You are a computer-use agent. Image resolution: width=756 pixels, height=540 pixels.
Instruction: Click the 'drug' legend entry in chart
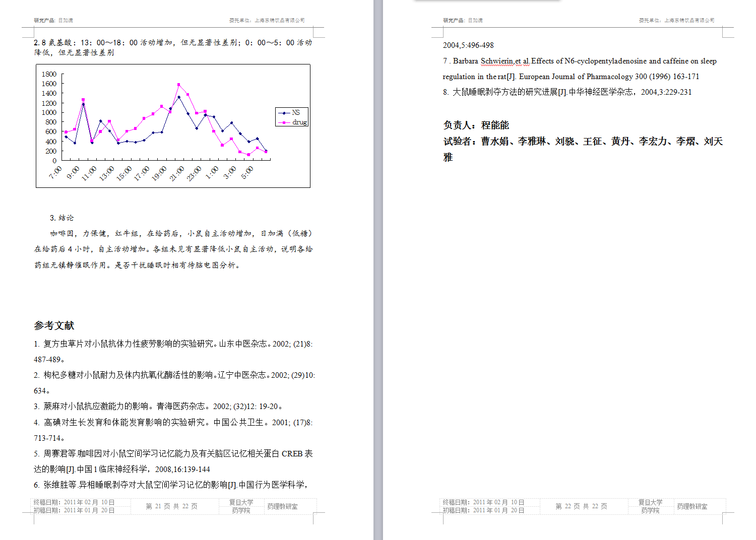point(292,122)
